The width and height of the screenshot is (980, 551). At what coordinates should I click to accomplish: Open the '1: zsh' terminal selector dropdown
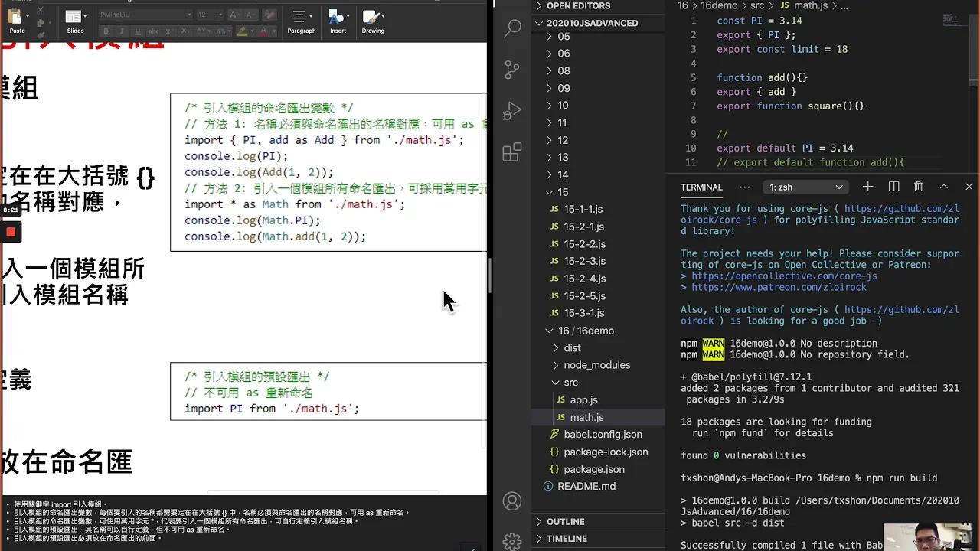point(805,187)
